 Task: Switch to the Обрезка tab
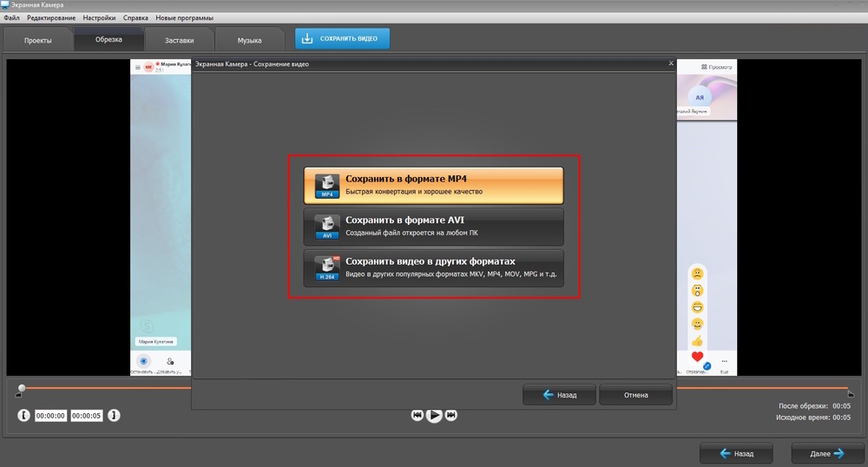(108, 39)
